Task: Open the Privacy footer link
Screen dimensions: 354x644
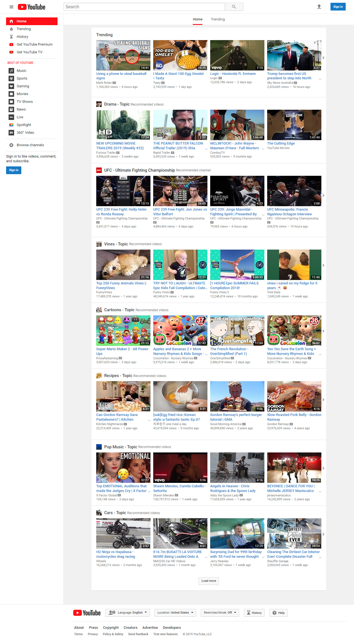Action: pyautogui.click(x=93, y=634)
